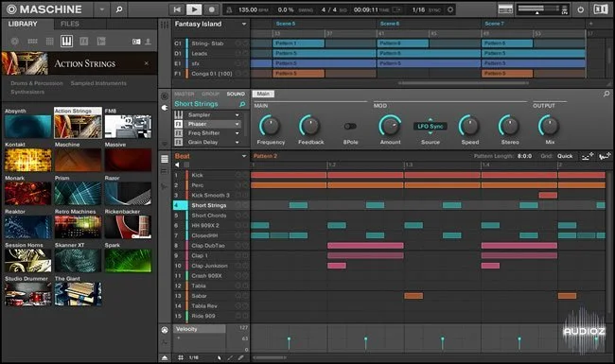Click the user content icon in browser

click(148, 42)
